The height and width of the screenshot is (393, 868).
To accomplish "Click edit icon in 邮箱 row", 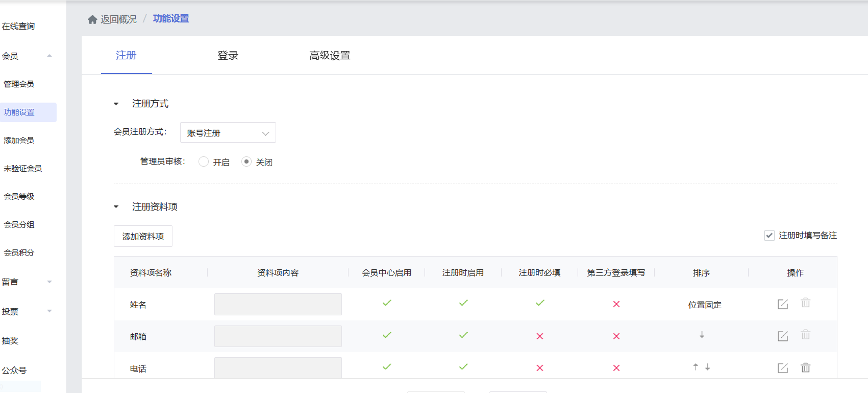I will 782,336.
